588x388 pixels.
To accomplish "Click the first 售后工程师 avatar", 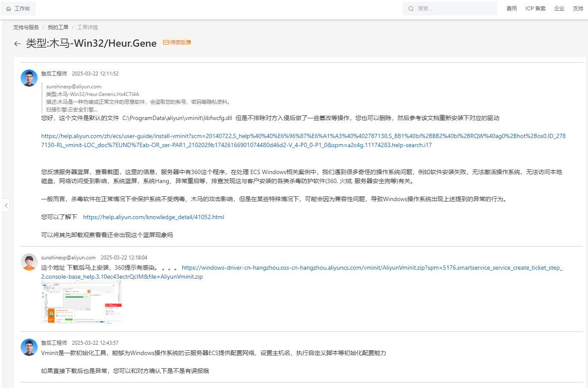I will point(29,78).
